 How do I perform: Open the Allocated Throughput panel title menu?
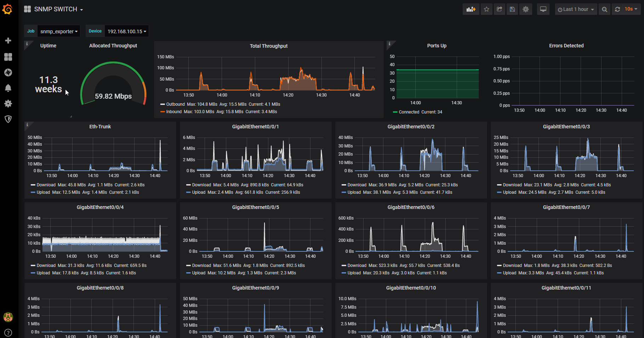113,46
